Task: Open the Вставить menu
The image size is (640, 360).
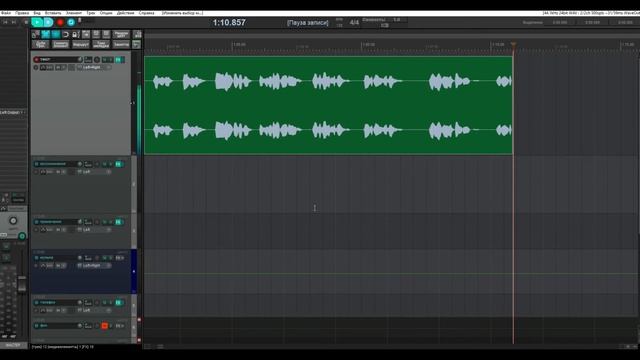Action: (53, 13)
